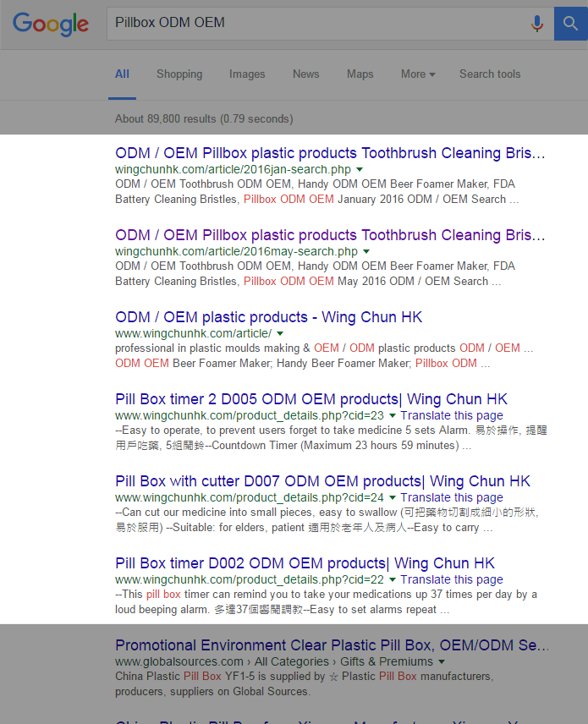Open the News tab

[305, 74]
